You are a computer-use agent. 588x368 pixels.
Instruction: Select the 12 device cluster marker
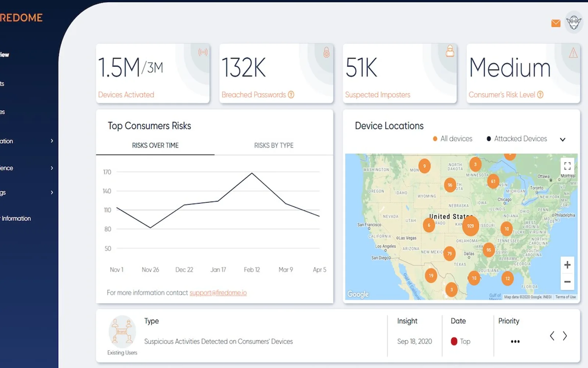[508, 278]
